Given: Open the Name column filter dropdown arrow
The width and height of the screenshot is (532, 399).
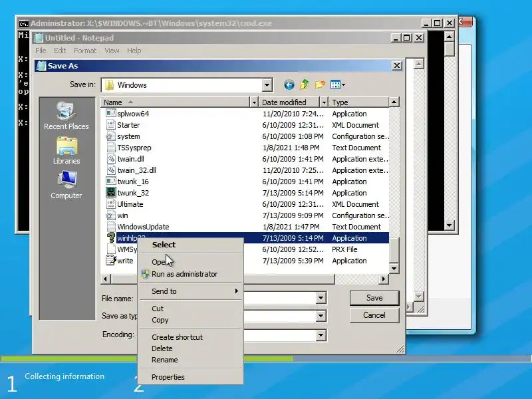Looking at the screenshot, I should pyautogui.click(x=254, y=102).
